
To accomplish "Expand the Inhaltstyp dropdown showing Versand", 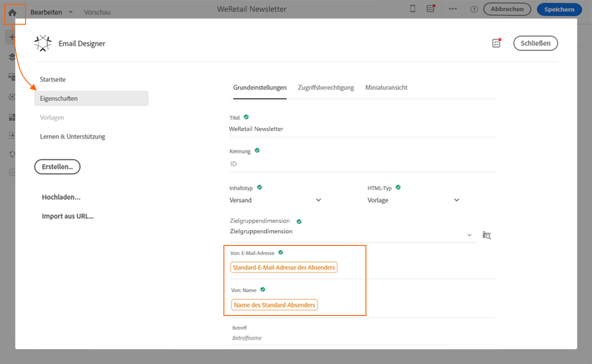I will click(319, 200).
